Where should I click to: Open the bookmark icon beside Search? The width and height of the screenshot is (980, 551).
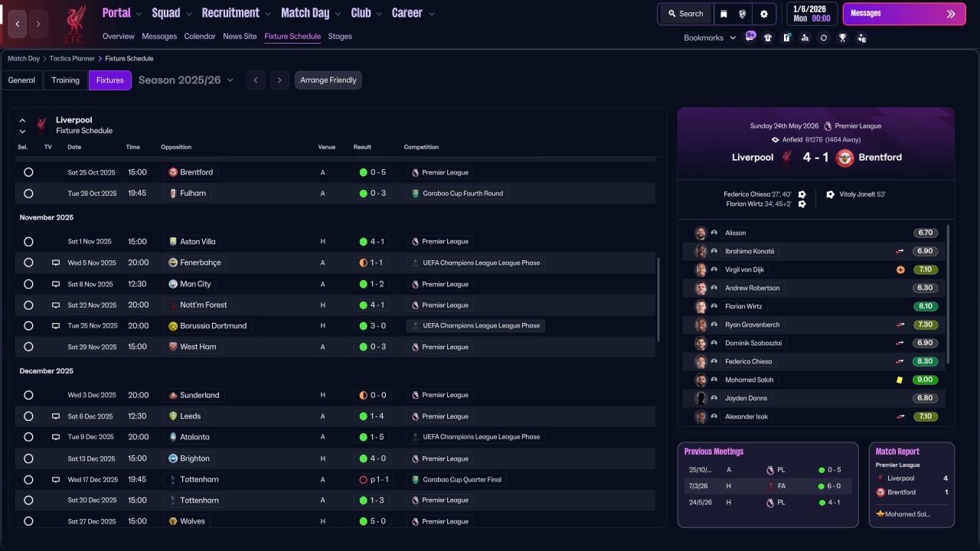click(x=724, y=14)
